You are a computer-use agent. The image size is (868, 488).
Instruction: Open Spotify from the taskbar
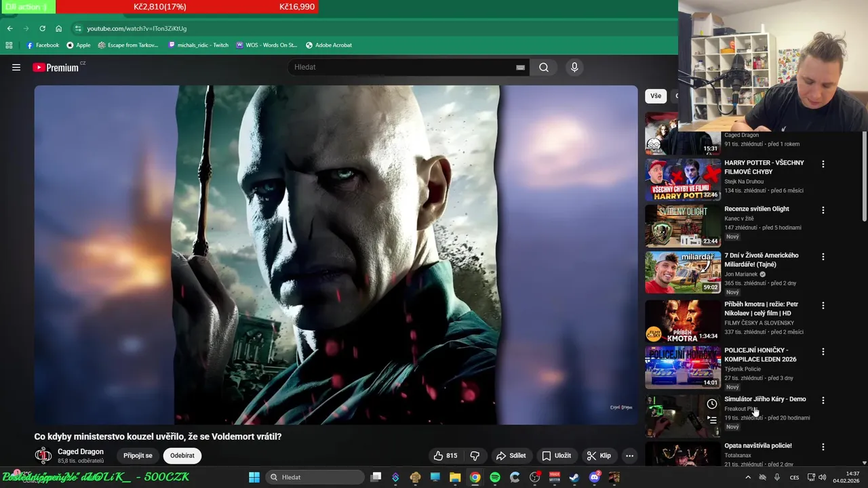495,477
